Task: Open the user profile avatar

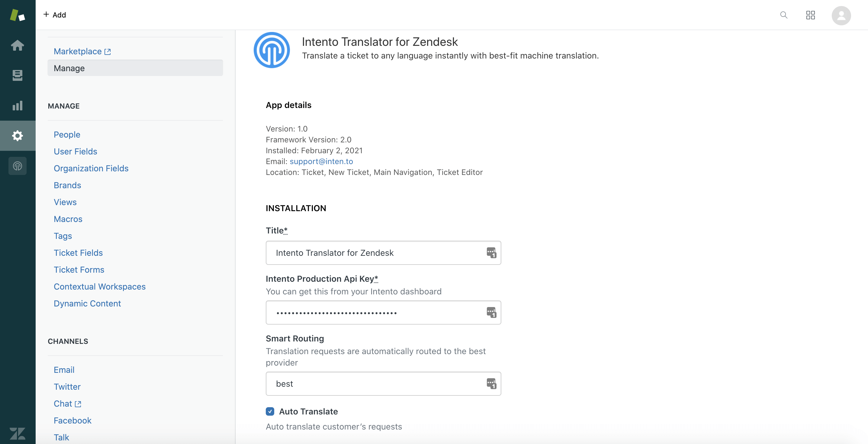Action: [841, 15]
